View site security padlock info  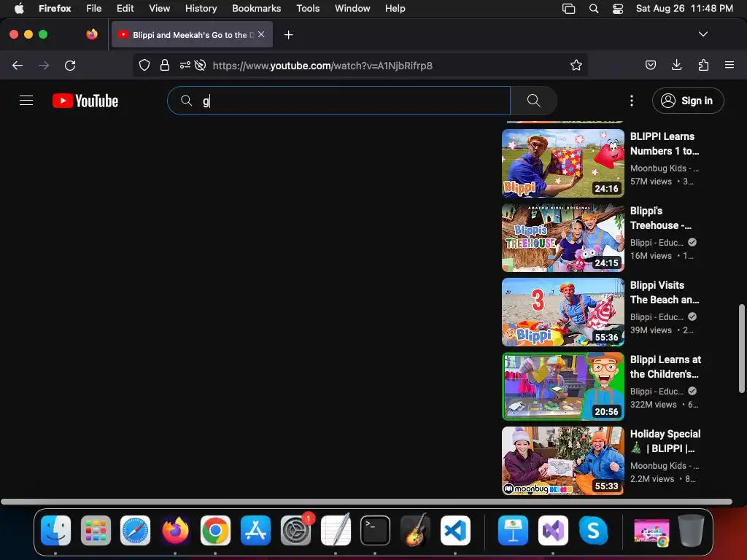pyautogui.click(x=165, y=65)
